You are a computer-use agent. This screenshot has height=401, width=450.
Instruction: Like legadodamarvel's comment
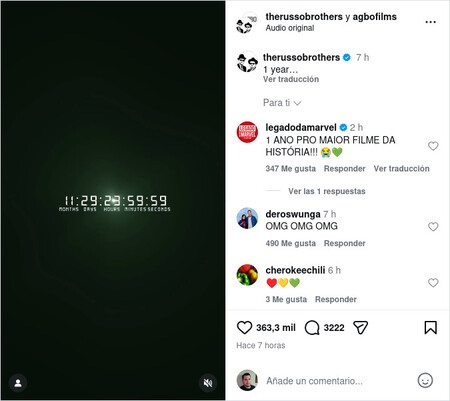[433, 146]
